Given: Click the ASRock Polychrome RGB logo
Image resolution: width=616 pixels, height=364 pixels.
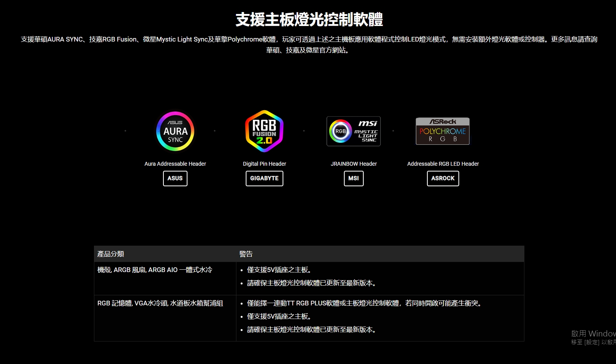Looking at the screenshot, I should (443, 131).
